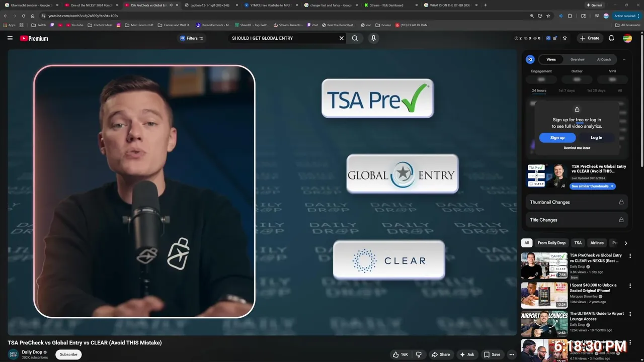Click Remind me later
The image size is (644, 362).
tap(577, 148)
